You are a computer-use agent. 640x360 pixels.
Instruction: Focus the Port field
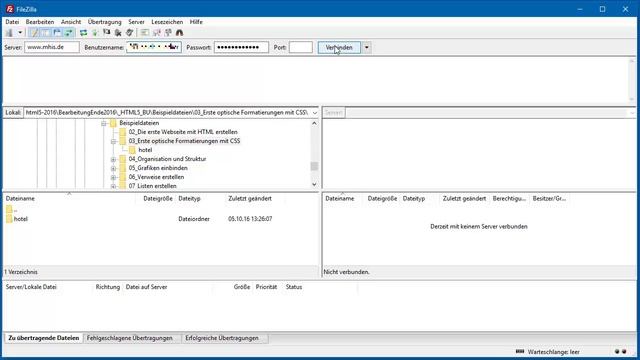pyautogui.click(x=300, y=47)
